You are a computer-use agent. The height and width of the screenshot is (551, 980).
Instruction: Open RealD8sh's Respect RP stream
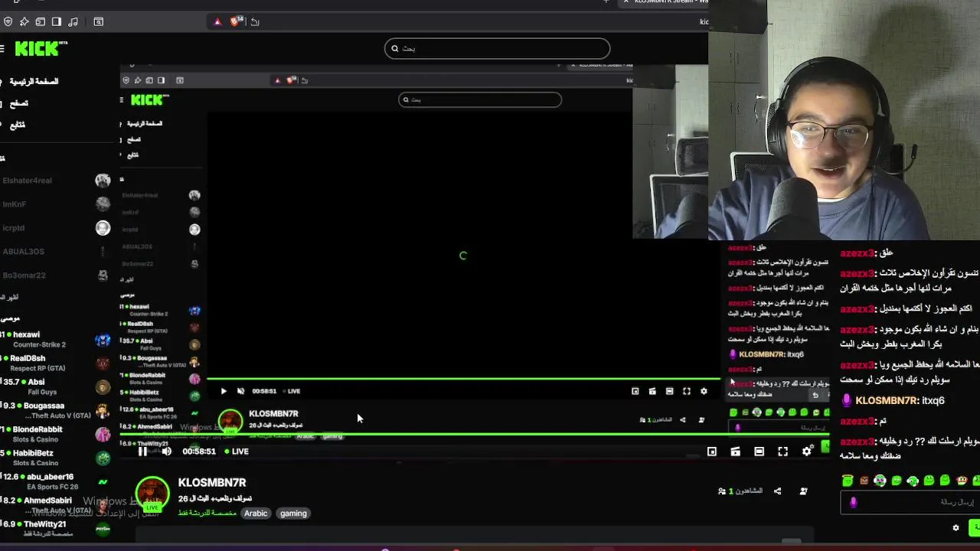57,363
